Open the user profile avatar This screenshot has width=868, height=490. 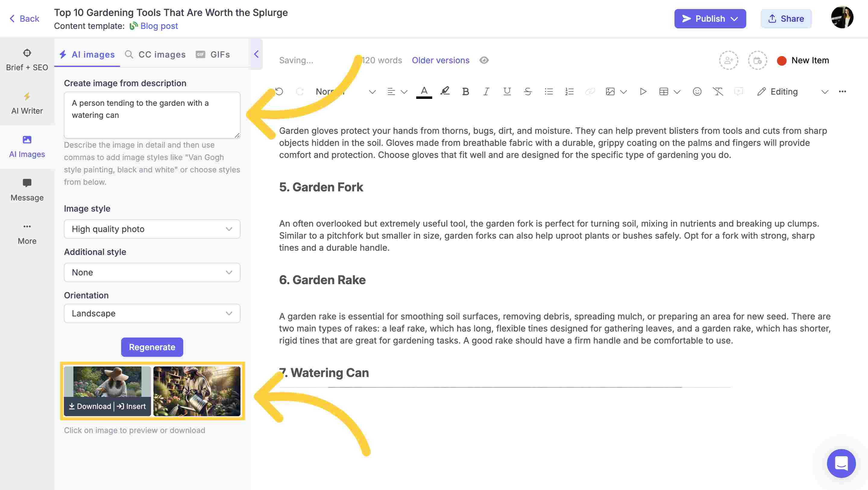842,17
